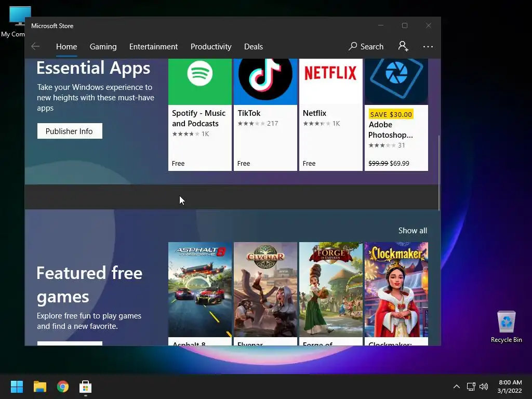Open the TikTok app tile icon
Screen dimensions: 532x399
coord(265,82)
